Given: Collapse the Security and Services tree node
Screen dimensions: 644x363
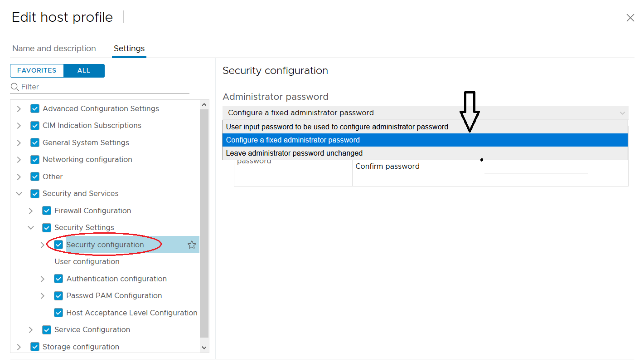Looking at the screenshot, I should (19, 193).
